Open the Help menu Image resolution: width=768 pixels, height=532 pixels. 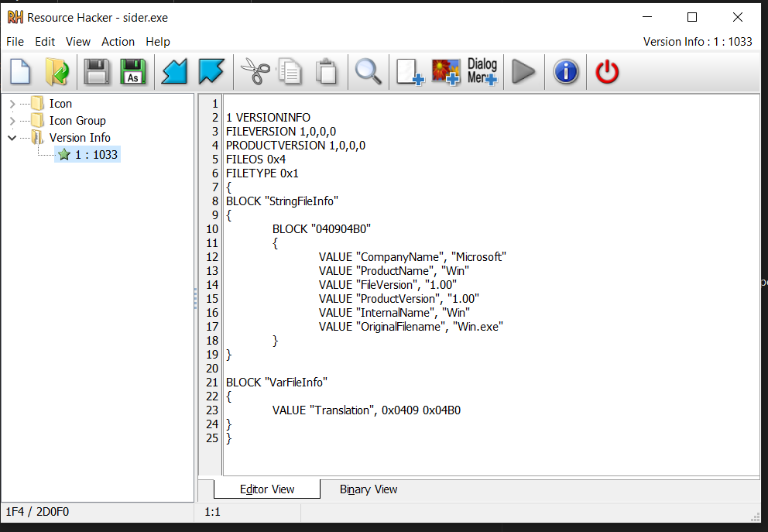[x=158, y=42]
